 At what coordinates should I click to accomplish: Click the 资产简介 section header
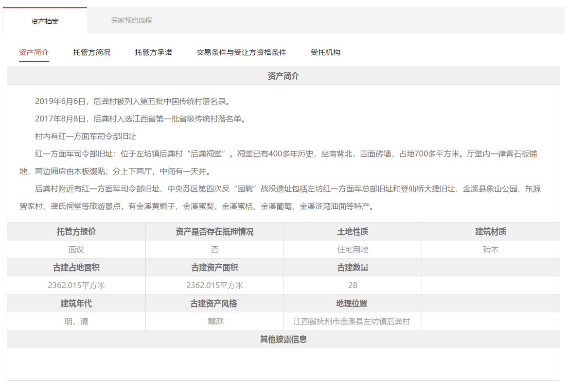coord(283,76)
